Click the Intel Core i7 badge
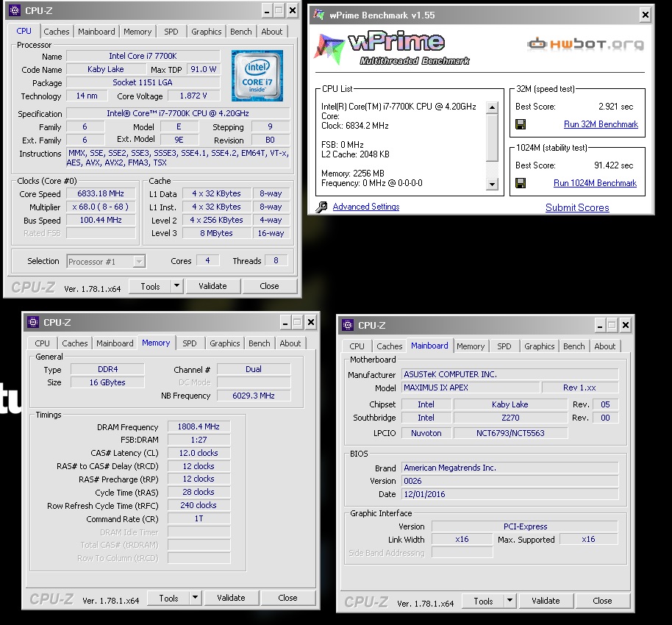The width and height of the screenshot is (672, 625). click(x=257, y=76)
